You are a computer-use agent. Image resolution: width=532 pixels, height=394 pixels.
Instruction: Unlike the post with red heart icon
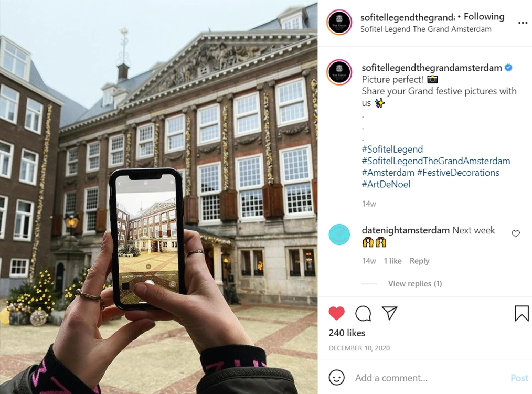click(337, 313)
